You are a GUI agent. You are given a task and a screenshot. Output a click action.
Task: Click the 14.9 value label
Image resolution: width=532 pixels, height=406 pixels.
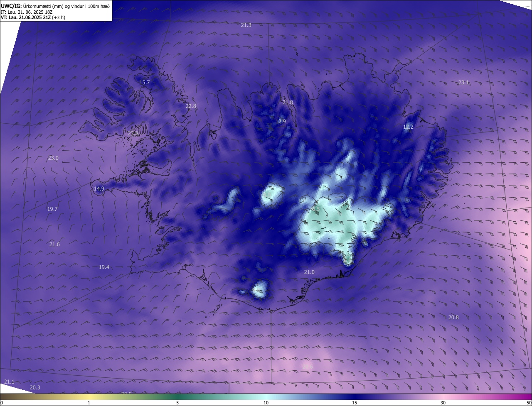point(99,189)
